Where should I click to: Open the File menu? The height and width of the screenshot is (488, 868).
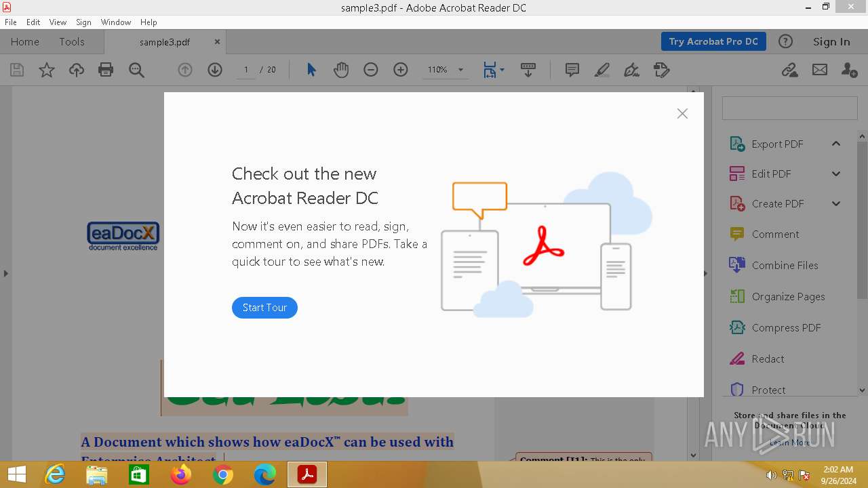[x=11, y=22]
